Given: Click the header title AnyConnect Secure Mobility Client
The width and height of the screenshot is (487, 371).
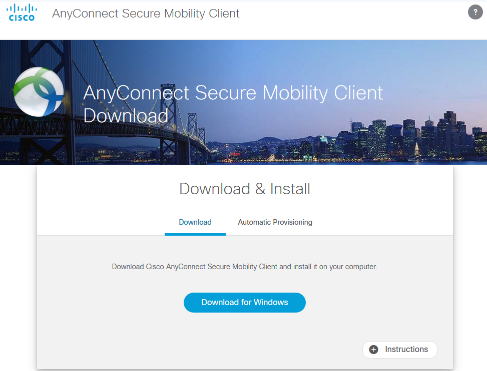Looking at the screenshot, I should tap(146, 14).
